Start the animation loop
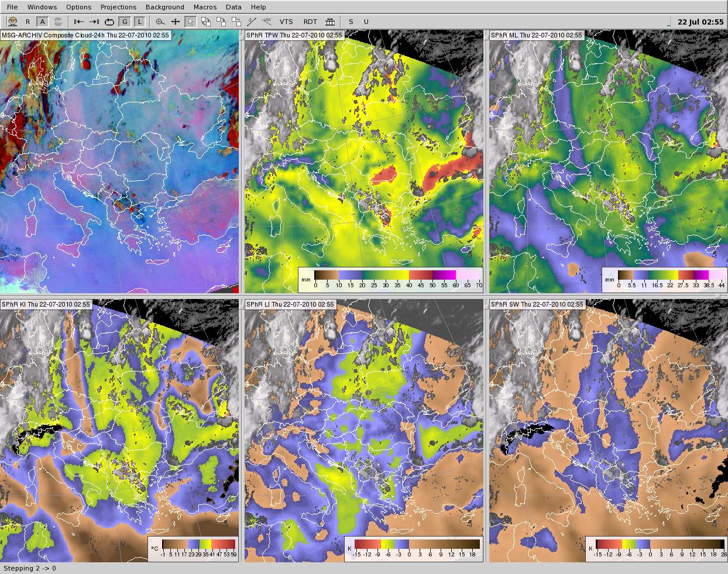The width and height of the screenshot is (728, 574). (109, 22)
